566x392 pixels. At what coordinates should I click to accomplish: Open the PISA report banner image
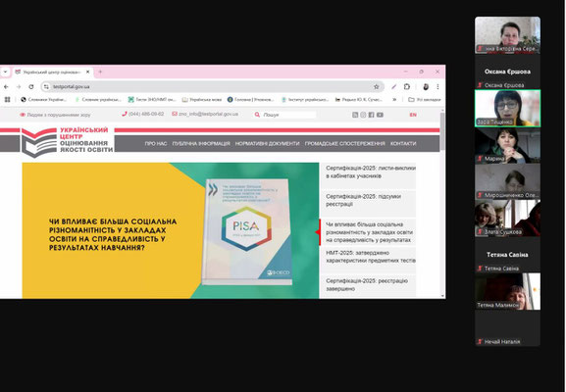tap(247, 232)
